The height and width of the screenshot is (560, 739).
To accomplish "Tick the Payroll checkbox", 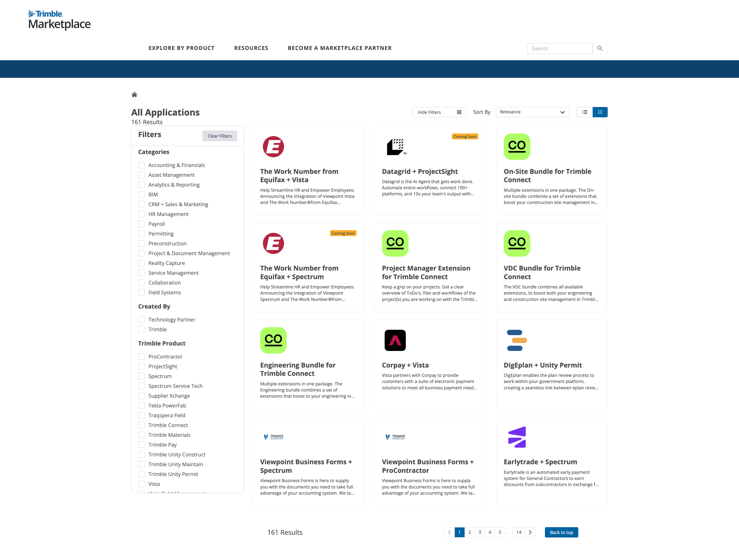I will 142,224.
